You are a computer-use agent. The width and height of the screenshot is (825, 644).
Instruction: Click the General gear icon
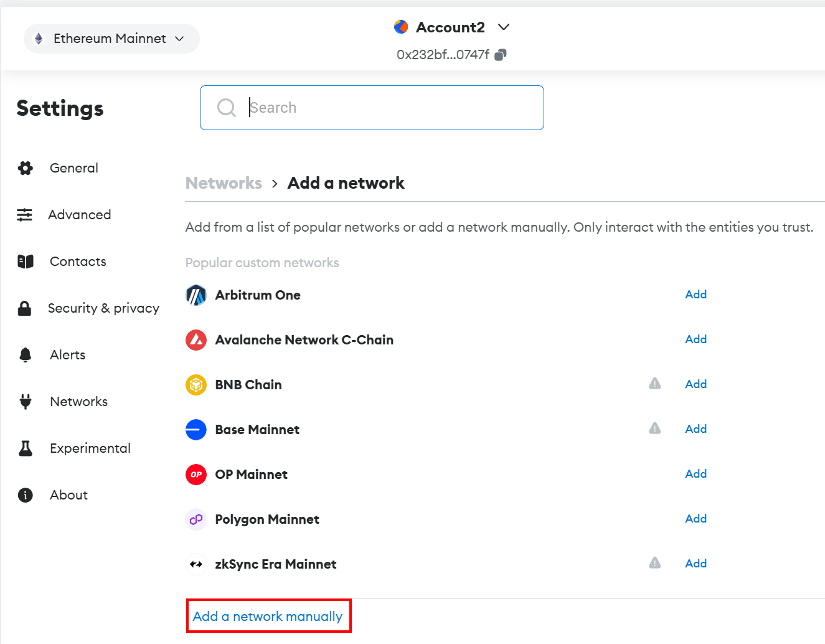coord(26,168)
